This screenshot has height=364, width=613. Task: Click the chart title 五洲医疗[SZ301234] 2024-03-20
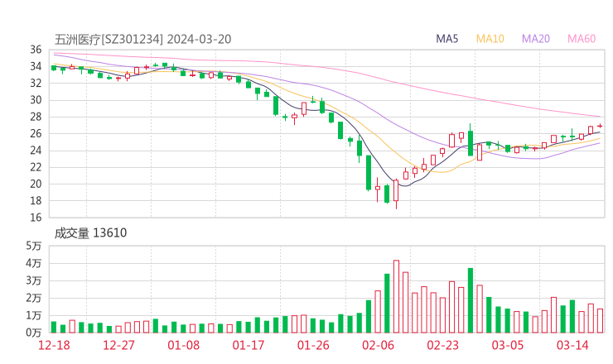142,40
